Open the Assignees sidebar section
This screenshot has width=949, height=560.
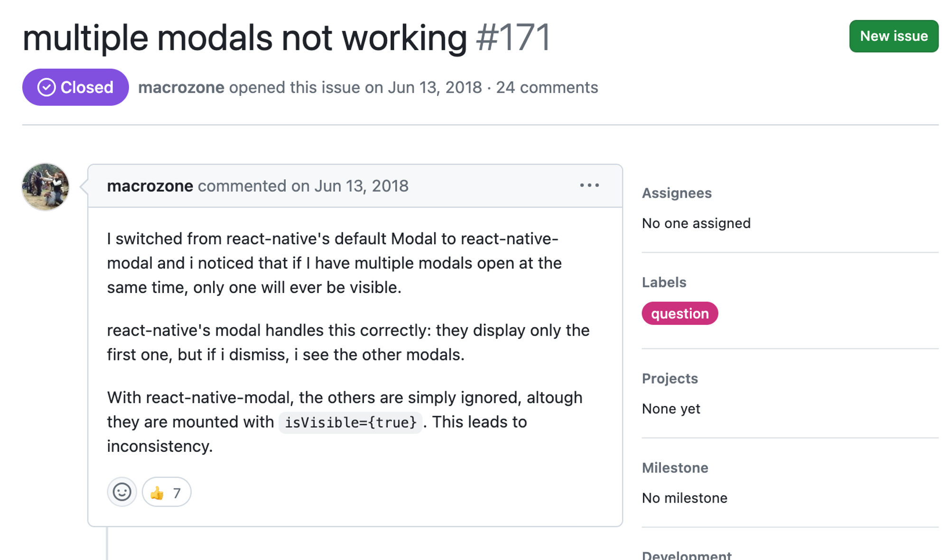pos(677,193)
